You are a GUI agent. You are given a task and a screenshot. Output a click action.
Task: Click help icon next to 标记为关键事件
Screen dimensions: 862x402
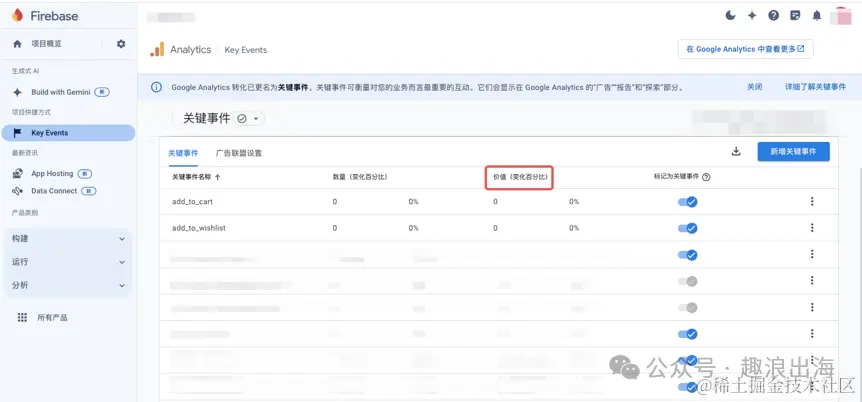tap(706, 178)
